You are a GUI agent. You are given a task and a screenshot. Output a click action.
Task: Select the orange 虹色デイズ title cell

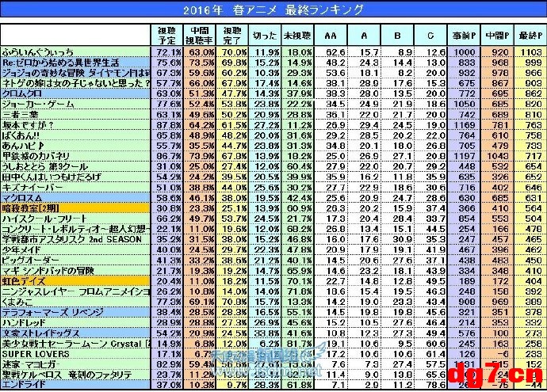[75, 281]
